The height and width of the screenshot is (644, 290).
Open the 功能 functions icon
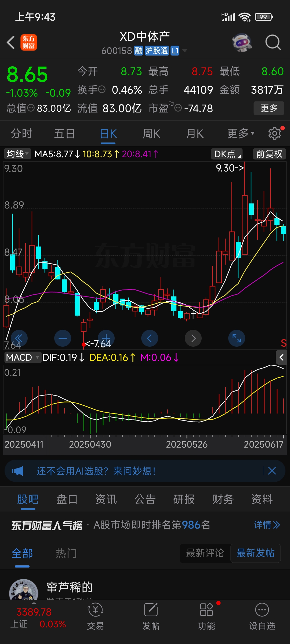[206, 617]
